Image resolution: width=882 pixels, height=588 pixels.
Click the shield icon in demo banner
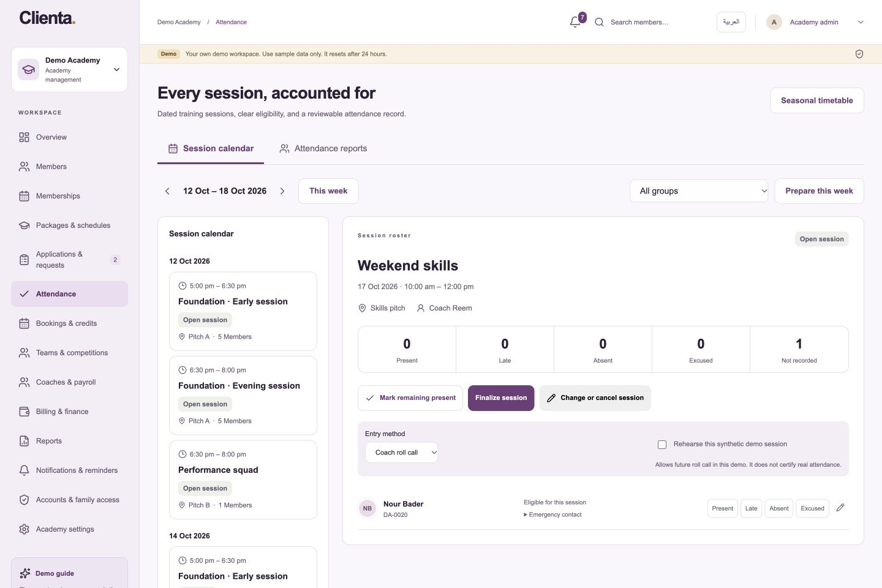point(859,54)
